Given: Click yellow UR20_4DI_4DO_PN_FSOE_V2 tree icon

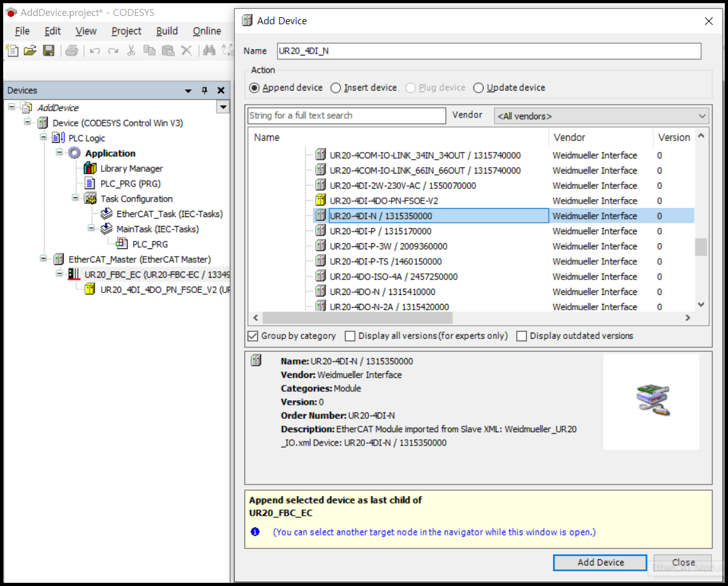Looking at the screenshot, I should (x=90, y=290).
